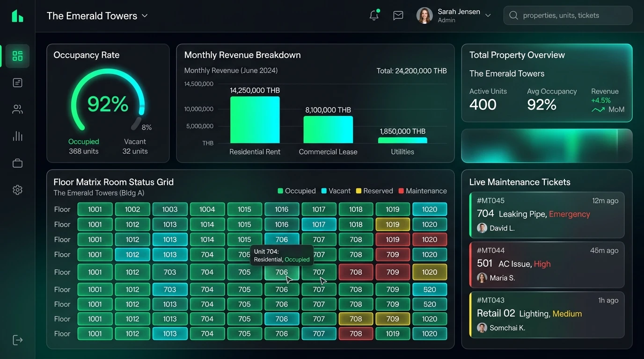Click the green Occupied legend swatch
Viewport: 644px width, 359px height.
[x=280, y=191]
